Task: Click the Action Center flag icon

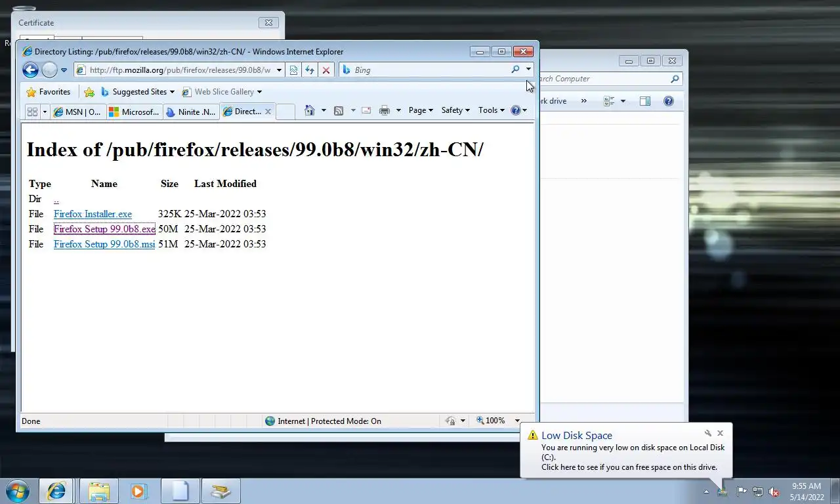Action: 742,491
